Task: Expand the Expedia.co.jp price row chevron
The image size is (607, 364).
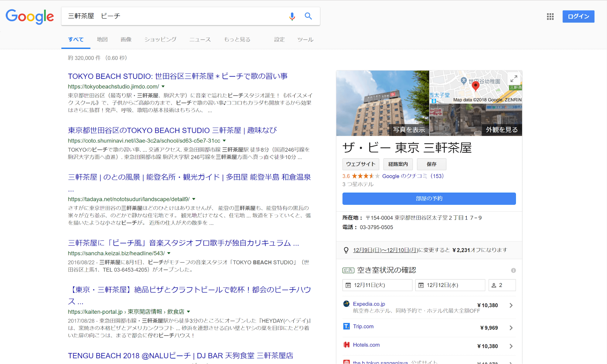Action: pos(511,305)
